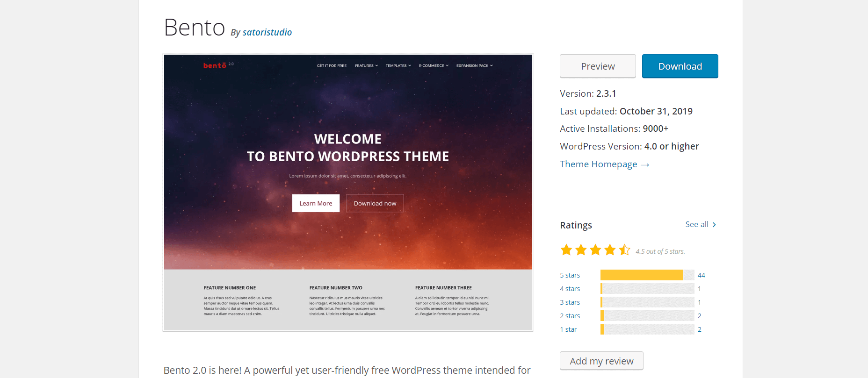Click the Active Installations 9000+ text
Viewport: 868px width, 378px height.
(614, 128)
